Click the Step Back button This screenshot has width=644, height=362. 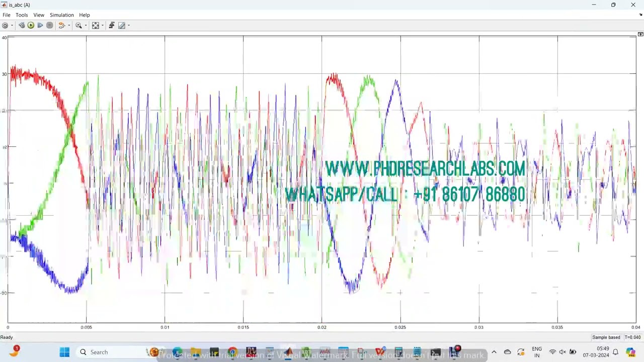pos(22,25)
